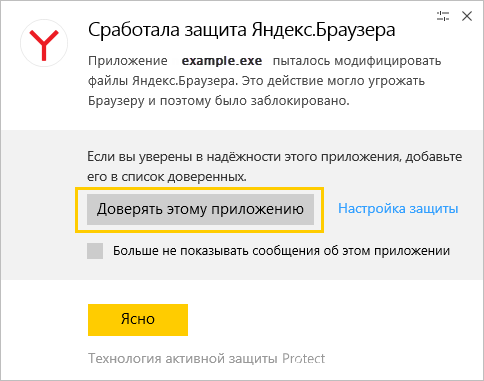Click the phrase 'пыталось модифицировать'
Screen dimensions: 484x381
pos(357,61)
